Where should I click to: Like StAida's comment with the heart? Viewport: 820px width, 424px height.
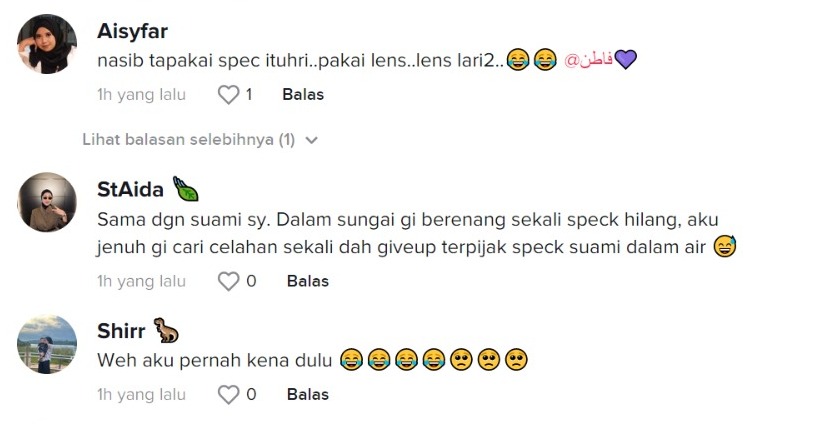(229, 281)
